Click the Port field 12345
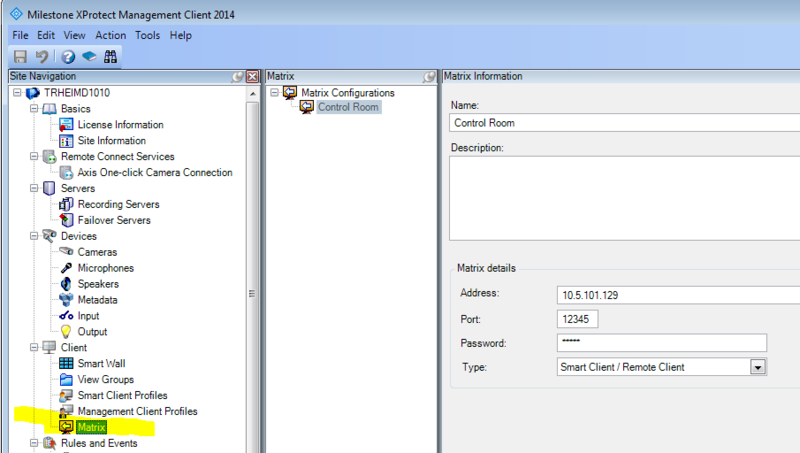The width and height of the screenshot is (800, 453). coord(578,319)
